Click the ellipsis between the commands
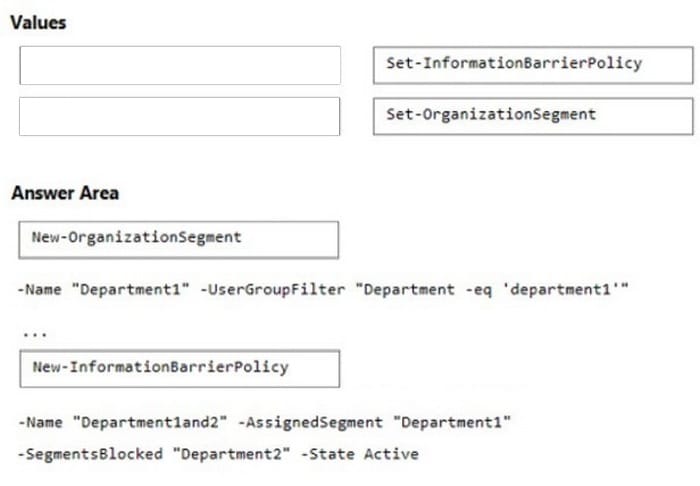This screenshot has height=486, width=700. tap(35, 334)
